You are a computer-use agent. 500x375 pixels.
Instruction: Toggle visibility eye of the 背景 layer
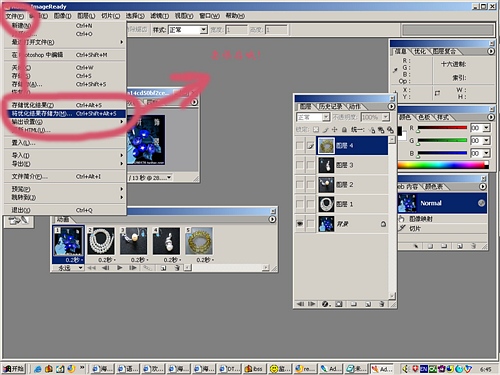[300, 224]
